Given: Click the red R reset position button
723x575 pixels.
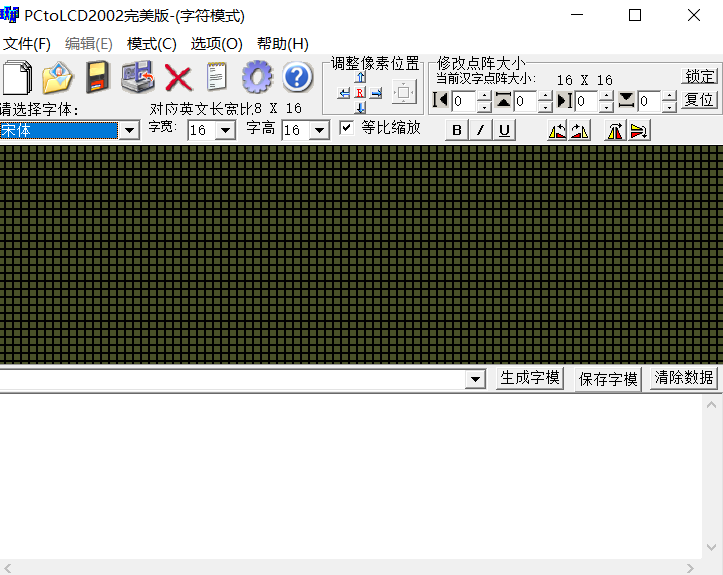Looking at the screenshot, I should pyautogui.click(x=360, y=93).
